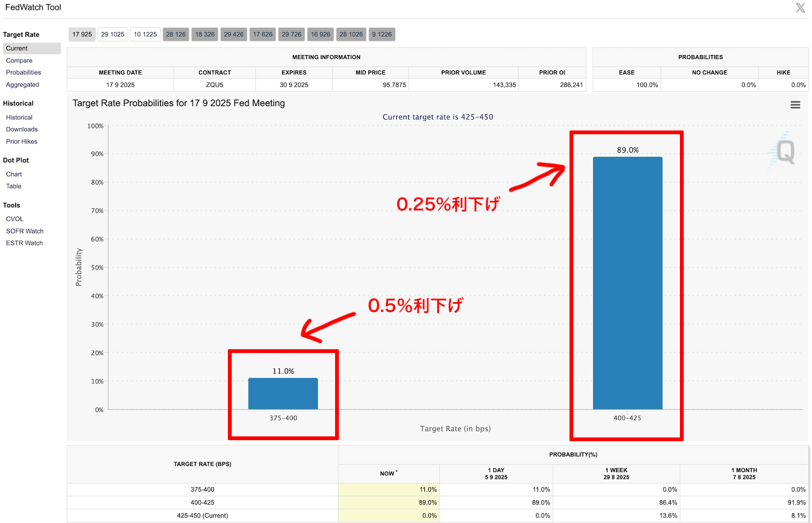Select Current in the Target Rate menu

click(x=17, y=49)
